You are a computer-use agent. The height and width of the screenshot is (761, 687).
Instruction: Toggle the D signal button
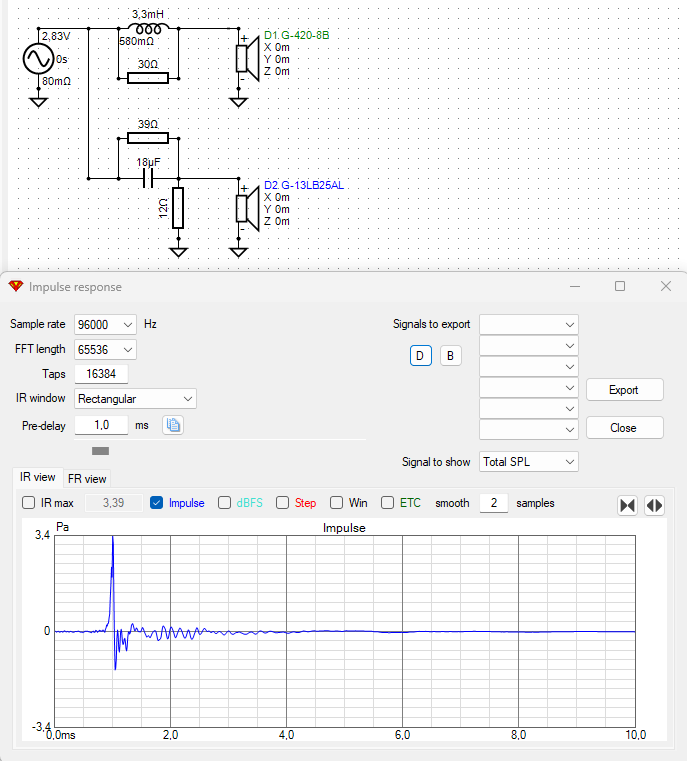coord(420,356)
